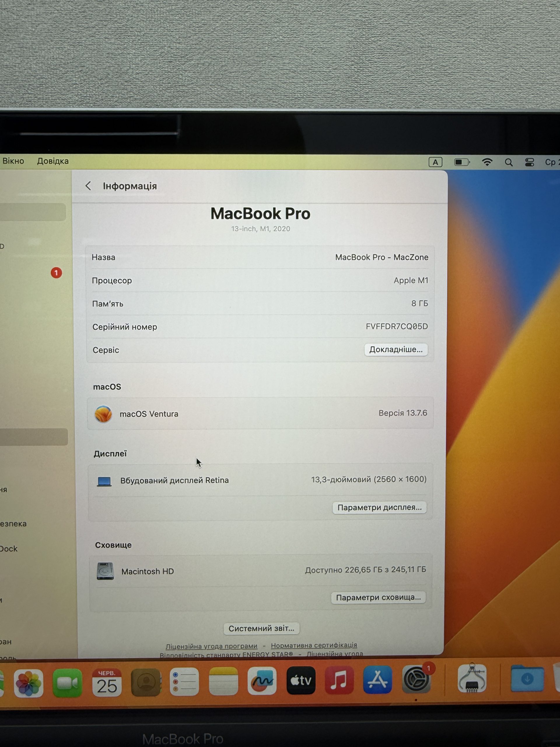Click the keyboard input source icon
The height and width of the screenshot is (747, 560).
coord(435,162)
